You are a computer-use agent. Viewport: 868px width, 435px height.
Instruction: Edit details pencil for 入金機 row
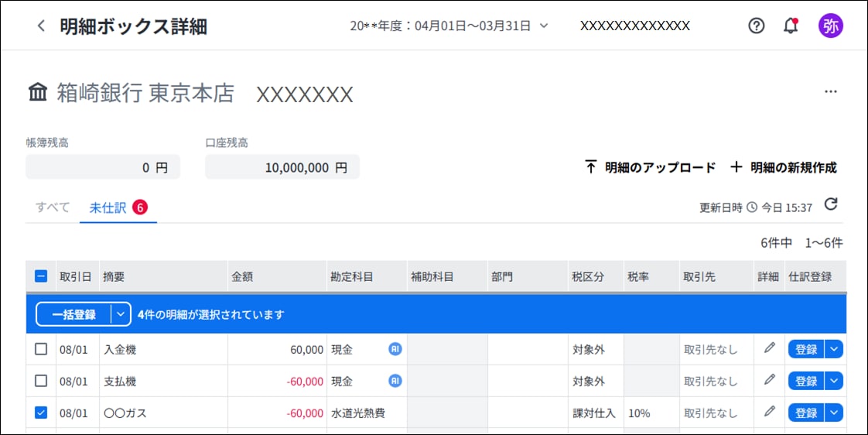(770, 348)
